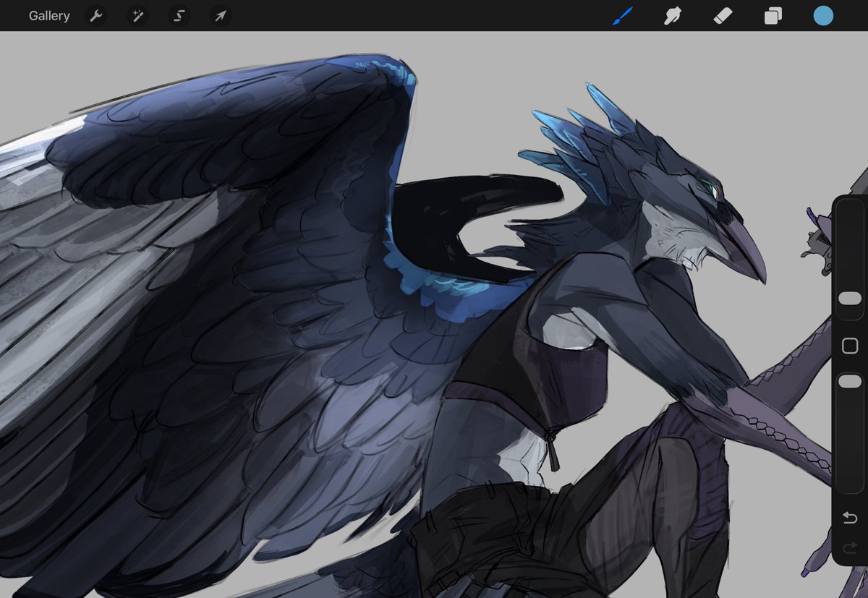Return to the Gallery

coord(49,15)
